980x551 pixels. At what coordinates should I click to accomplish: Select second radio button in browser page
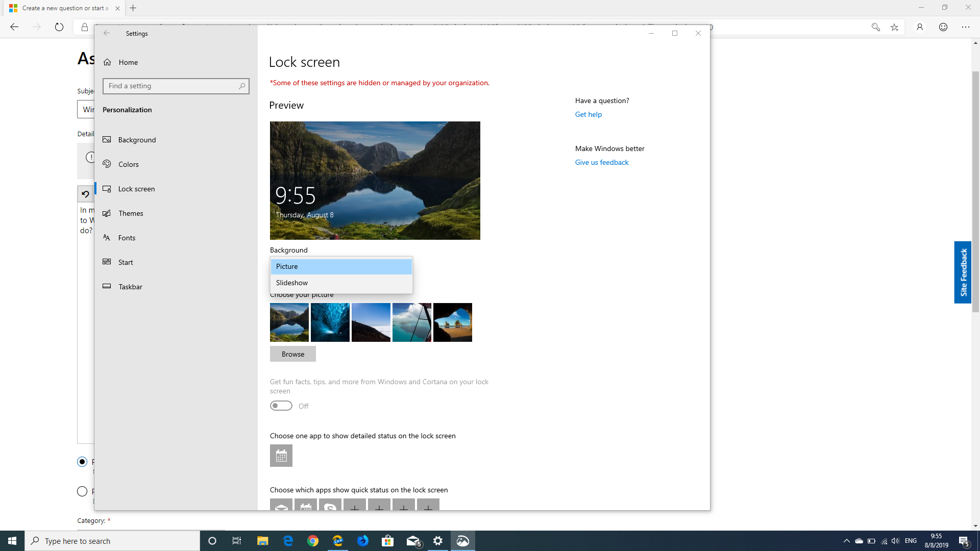click(82, 491)
